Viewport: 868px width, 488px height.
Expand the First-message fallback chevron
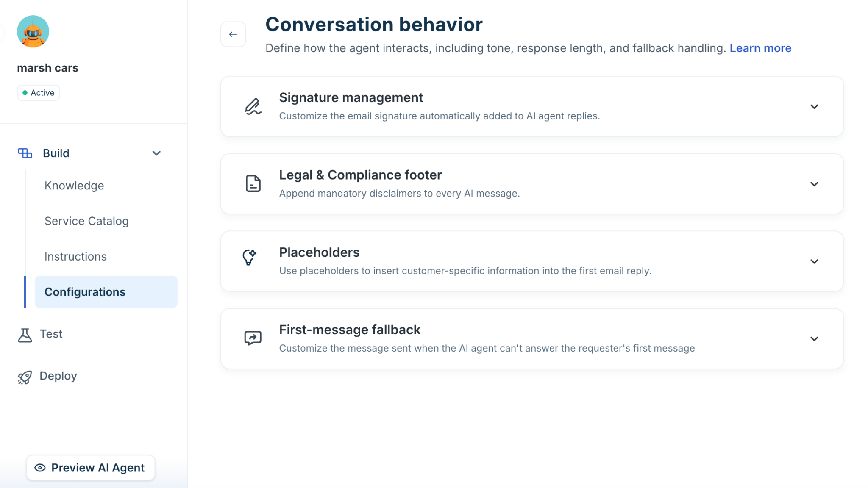click(x=814, y=339)
